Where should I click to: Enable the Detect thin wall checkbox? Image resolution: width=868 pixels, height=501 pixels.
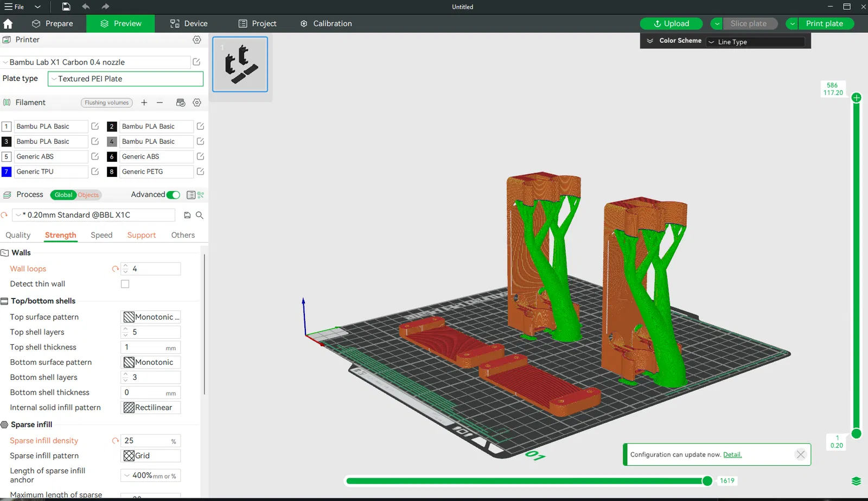(x=125, y=284)
